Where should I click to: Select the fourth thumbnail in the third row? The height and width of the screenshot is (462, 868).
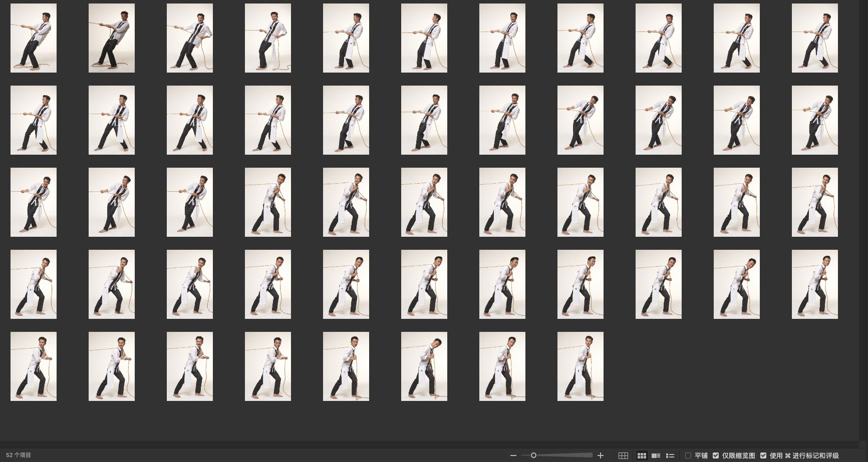pos(268,202)
